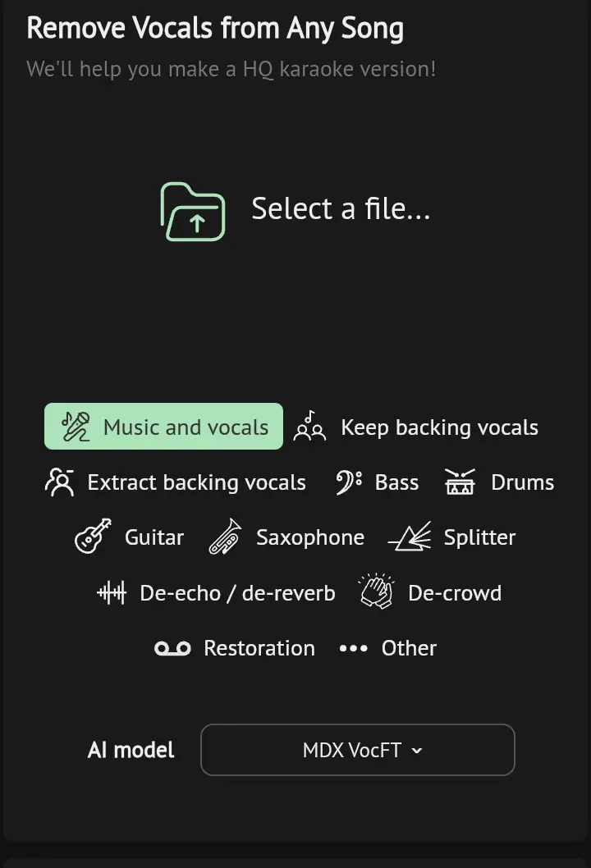The width and height of the screenshot is (591, 868).
Task: Click the drum kit icon
Action: [x=460, y=482]
